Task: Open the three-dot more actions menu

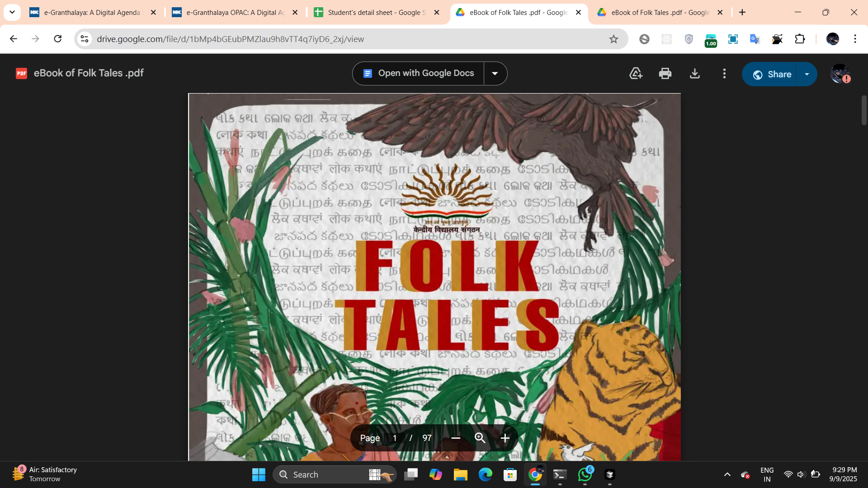Action: 724,74
